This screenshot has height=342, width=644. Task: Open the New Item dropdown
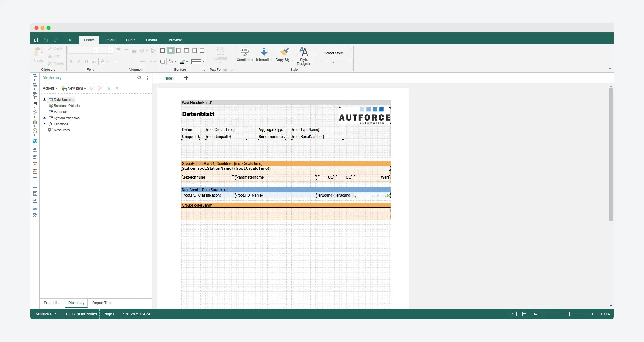(74, 88)
